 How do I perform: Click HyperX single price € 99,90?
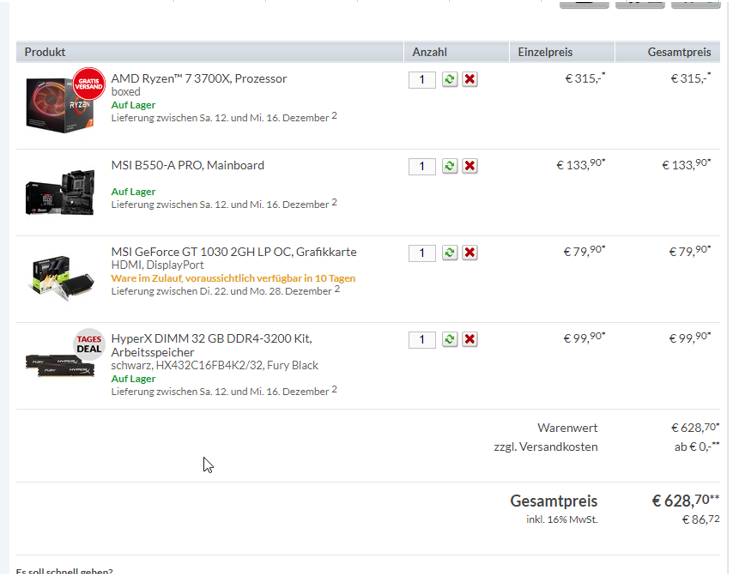pos(584,338)
